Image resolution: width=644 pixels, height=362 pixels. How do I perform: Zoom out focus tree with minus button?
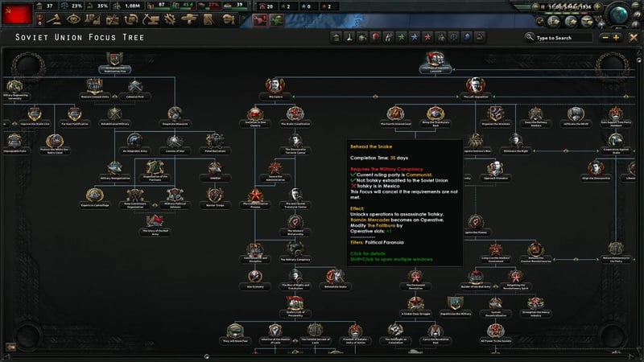tap(605, 38)
